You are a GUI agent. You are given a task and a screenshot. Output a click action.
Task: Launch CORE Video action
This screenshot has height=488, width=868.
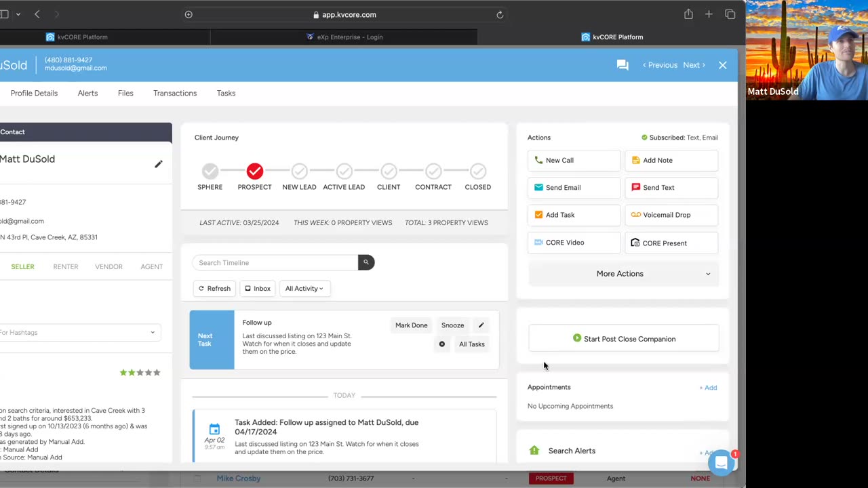[574, 243]
